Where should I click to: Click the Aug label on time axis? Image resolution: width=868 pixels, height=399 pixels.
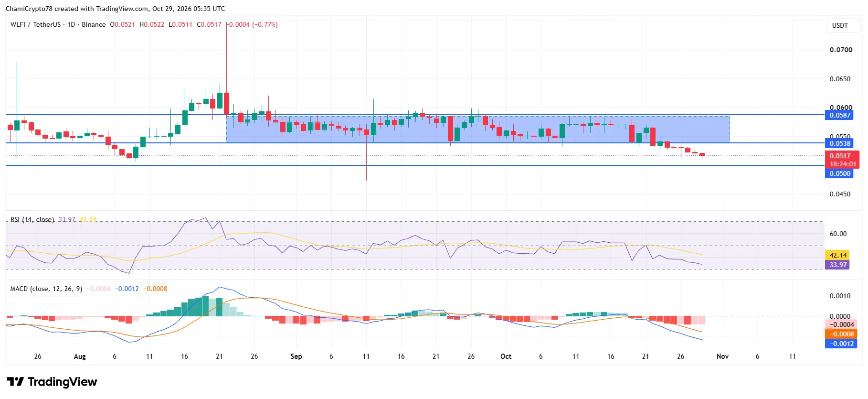pyautogui.click(x=80, y=356)
